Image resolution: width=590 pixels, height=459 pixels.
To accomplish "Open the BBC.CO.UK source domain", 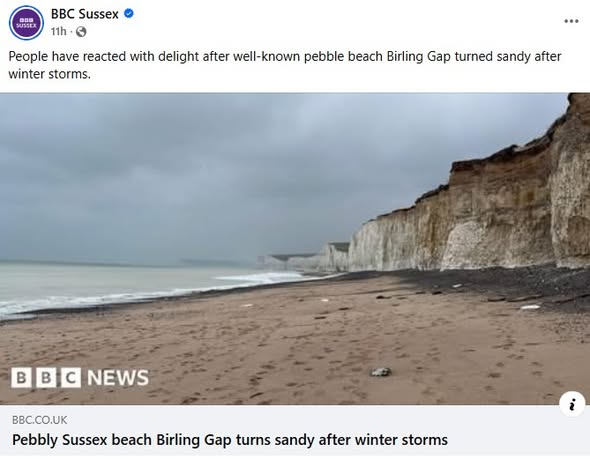I will pyautogui.click(x=40, y=420).
